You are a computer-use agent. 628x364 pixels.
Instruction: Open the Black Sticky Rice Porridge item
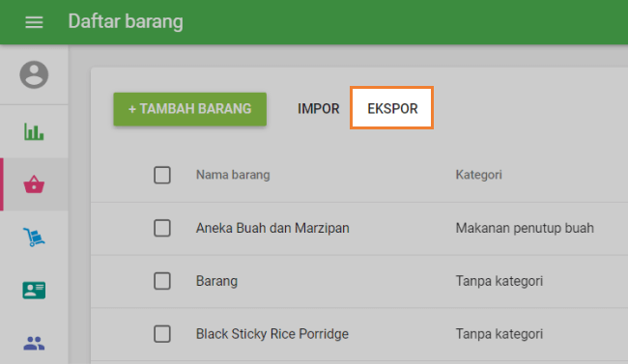271,333
